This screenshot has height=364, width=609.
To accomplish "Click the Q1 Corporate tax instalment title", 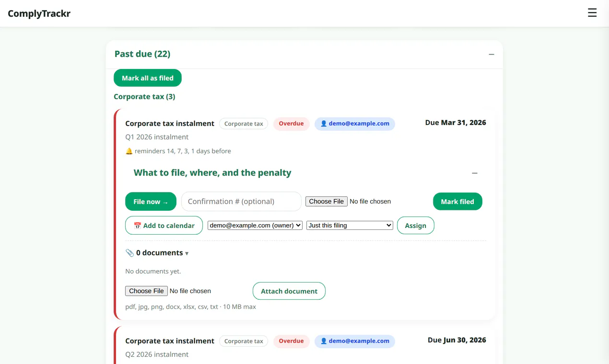I will click(170, 124).
